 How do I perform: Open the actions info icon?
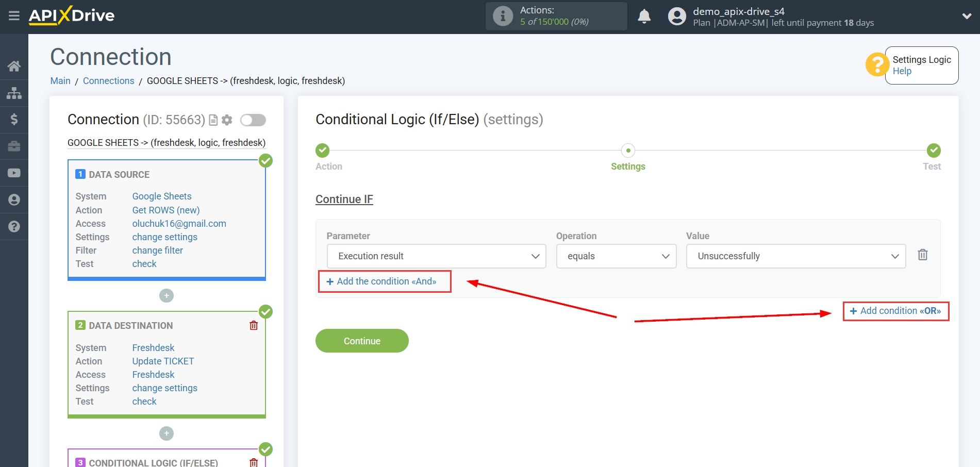(503, 16)
